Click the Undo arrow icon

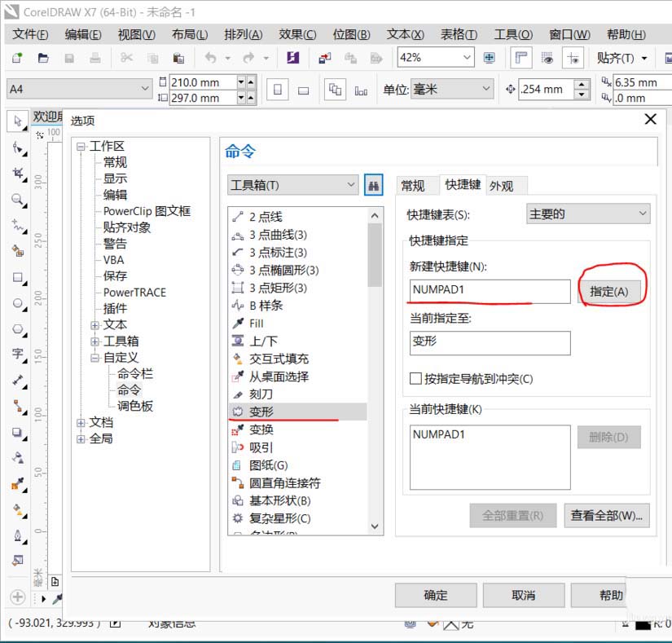(211, 57)
